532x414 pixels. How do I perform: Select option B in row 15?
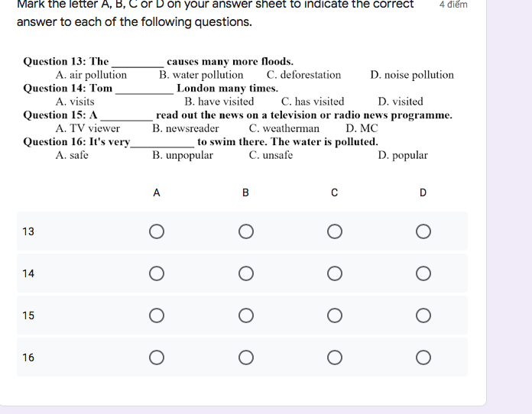tap(245, 315)
